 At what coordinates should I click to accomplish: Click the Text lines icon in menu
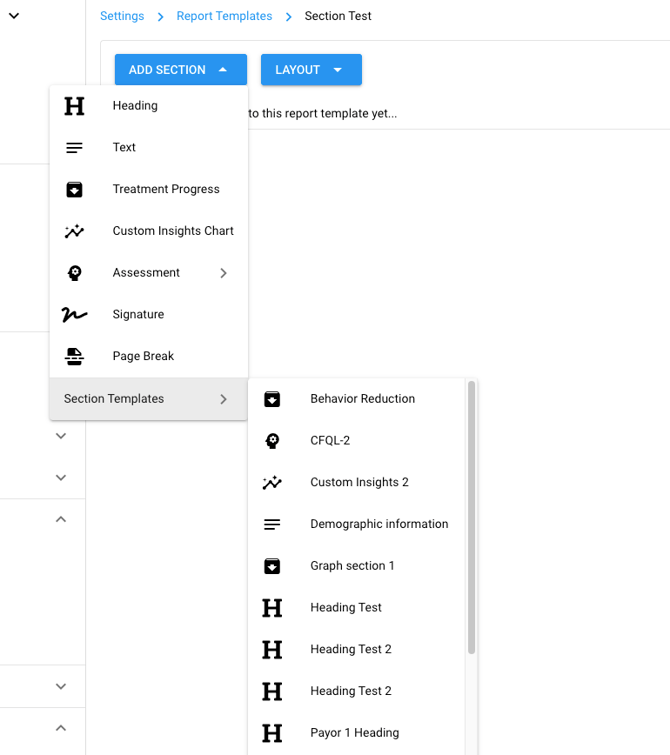coord(74,148)
